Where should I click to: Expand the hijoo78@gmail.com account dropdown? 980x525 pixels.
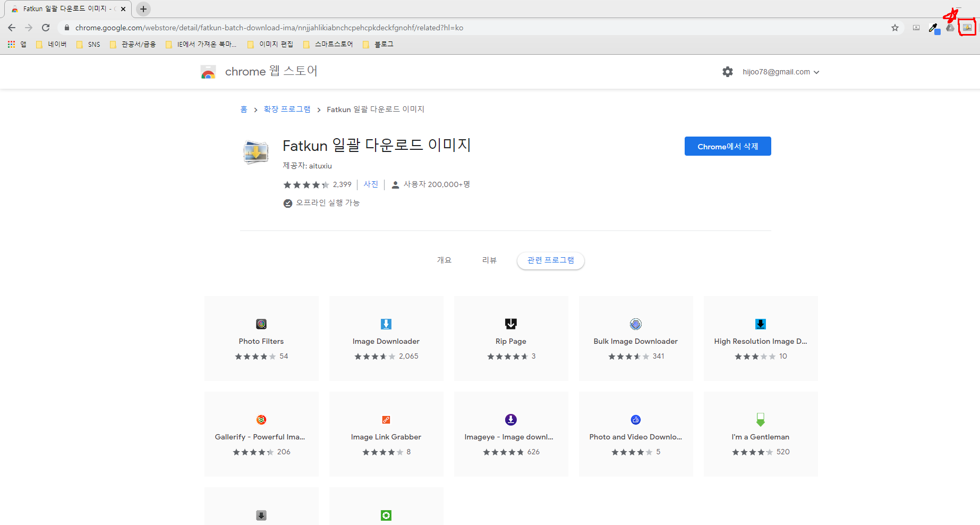coord(781,72)
